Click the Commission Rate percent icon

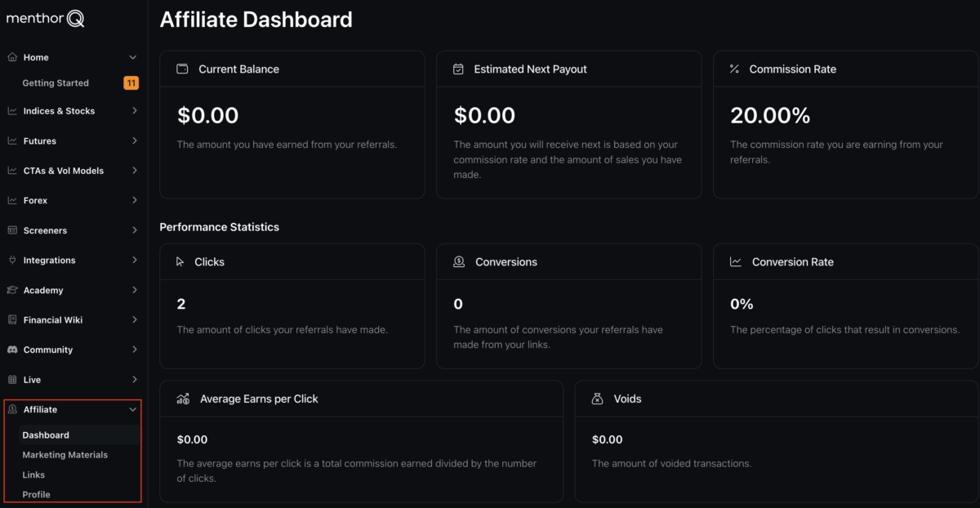click(736, 69)
